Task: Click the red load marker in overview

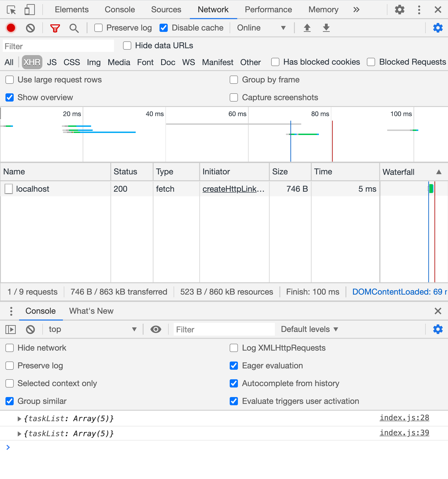Action: coord(332,141)
